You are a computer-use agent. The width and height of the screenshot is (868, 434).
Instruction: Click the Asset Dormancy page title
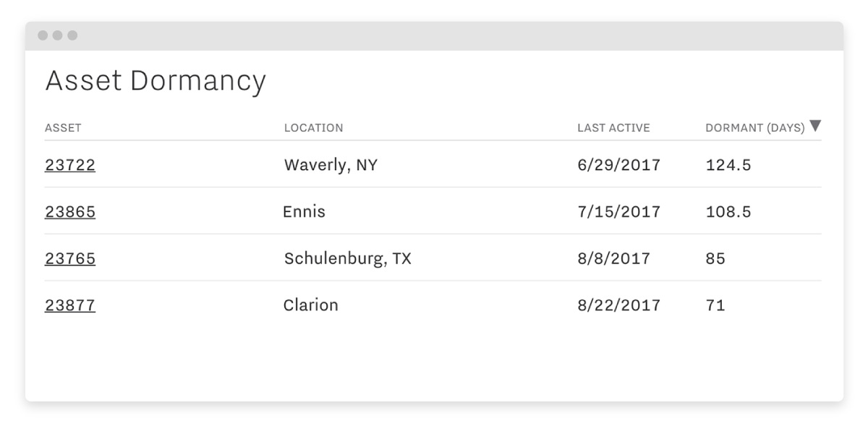156,81
